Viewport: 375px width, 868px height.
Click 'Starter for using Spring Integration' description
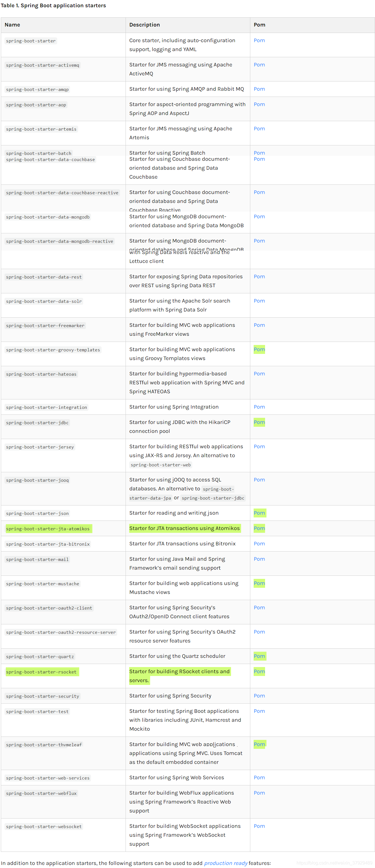pos(174,407)
